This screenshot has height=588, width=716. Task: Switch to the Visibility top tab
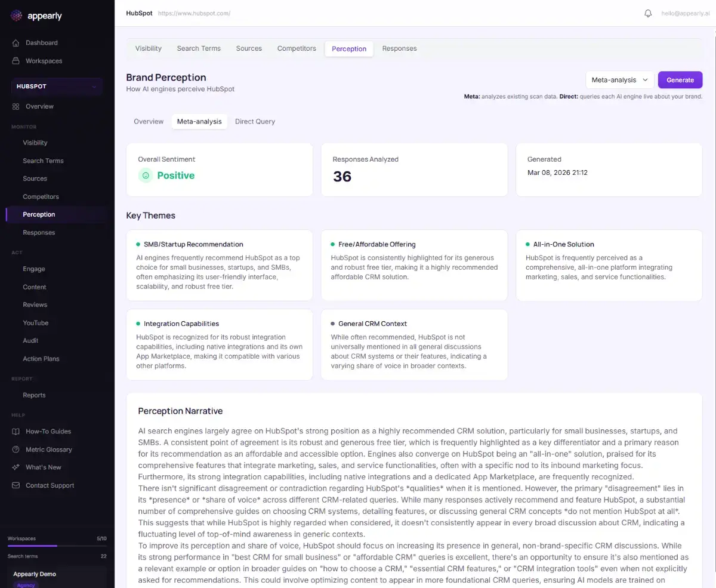149,48
